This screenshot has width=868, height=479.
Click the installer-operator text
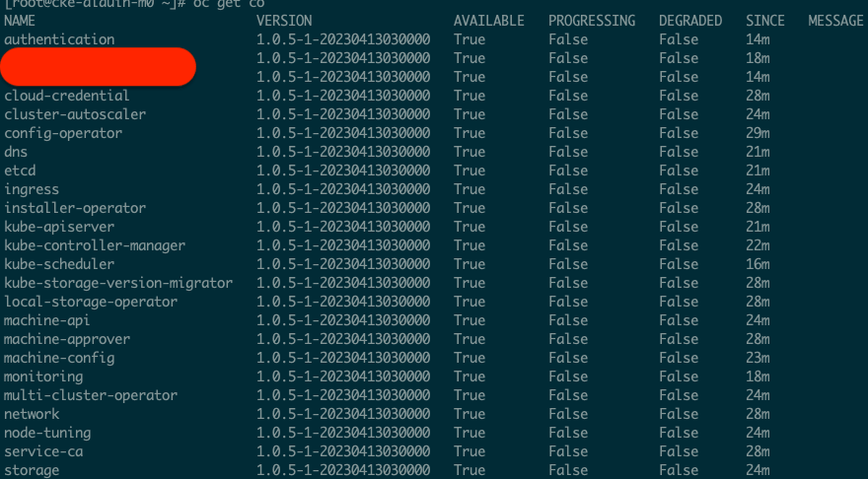(x=75, y=208)
